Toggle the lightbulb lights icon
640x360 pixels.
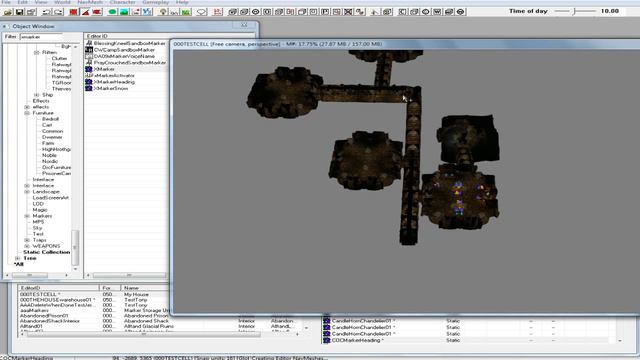163,12
